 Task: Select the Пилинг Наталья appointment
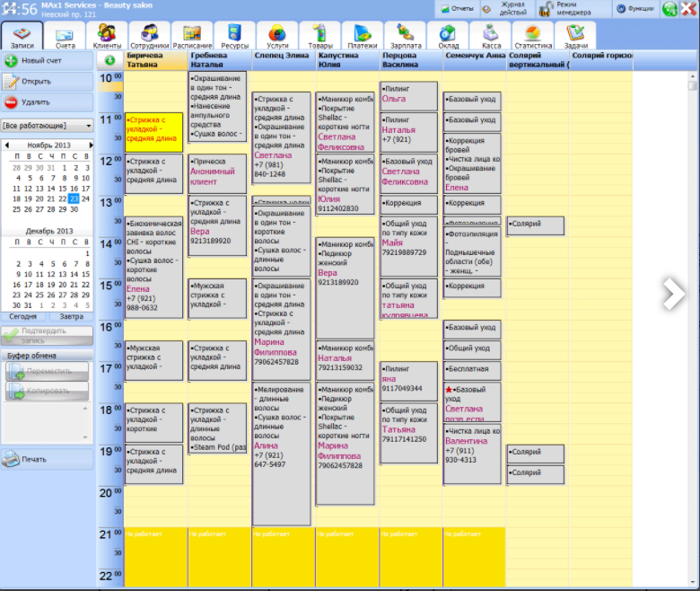[x=408, y=132]
